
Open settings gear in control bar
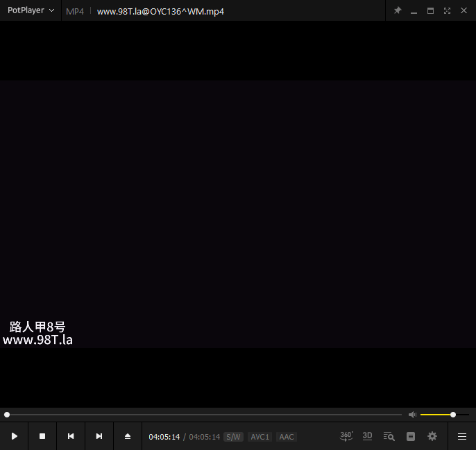click(432, 436)
